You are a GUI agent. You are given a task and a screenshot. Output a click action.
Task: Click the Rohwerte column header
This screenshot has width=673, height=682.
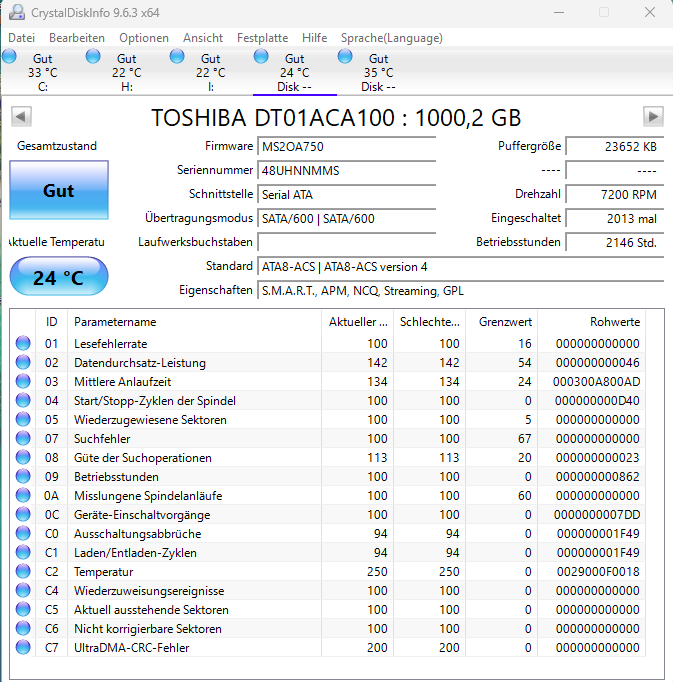pos(592,322)
